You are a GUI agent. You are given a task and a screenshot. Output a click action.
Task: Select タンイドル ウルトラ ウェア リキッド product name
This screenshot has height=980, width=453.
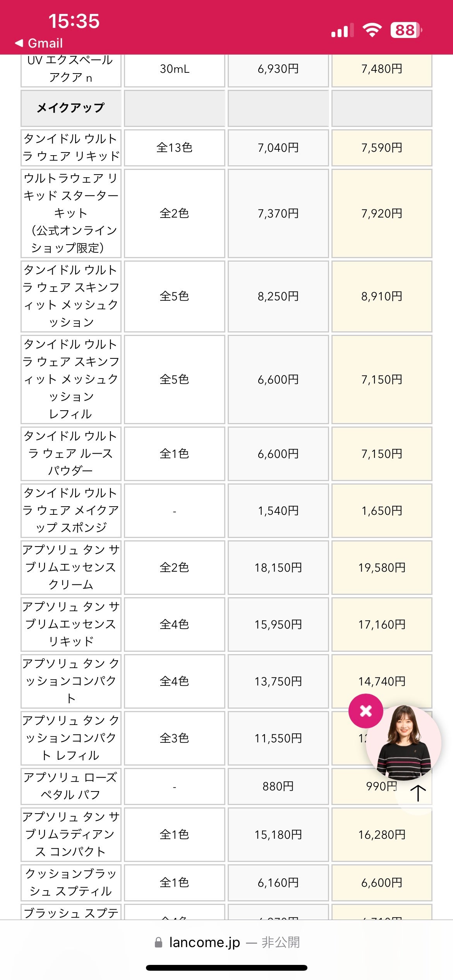click(x=71, y=147)
